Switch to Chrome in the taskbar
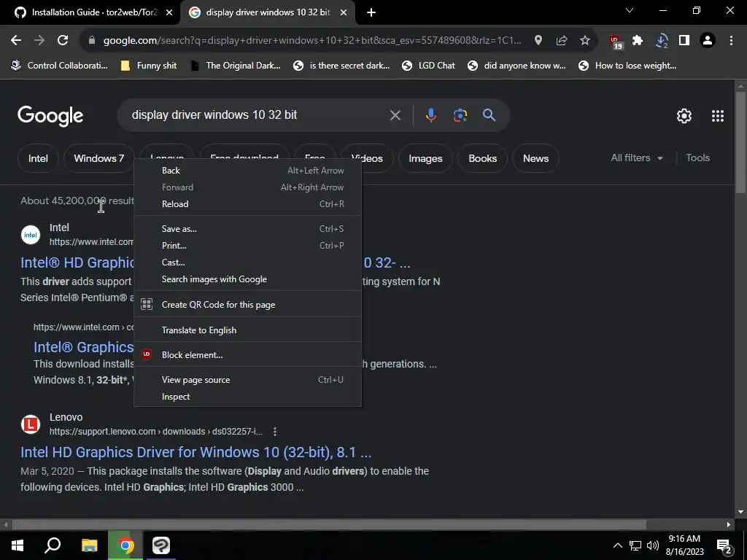The height and width of the screenshot is (560, 747). point(125,545)
